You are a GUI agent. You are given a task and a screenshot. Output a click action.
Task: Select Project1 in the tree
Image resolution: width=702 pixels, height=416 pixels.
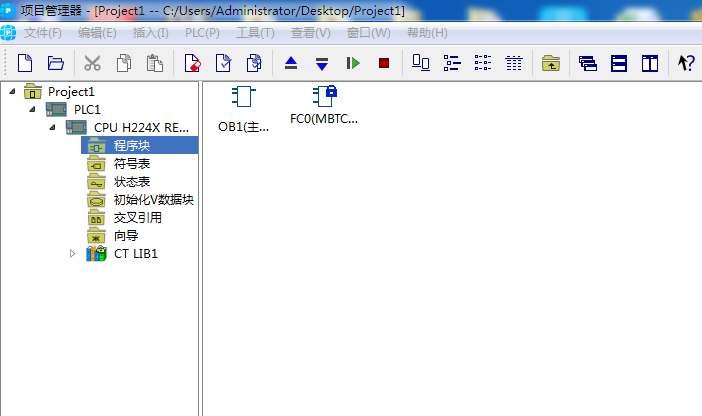tap(71, 92)
